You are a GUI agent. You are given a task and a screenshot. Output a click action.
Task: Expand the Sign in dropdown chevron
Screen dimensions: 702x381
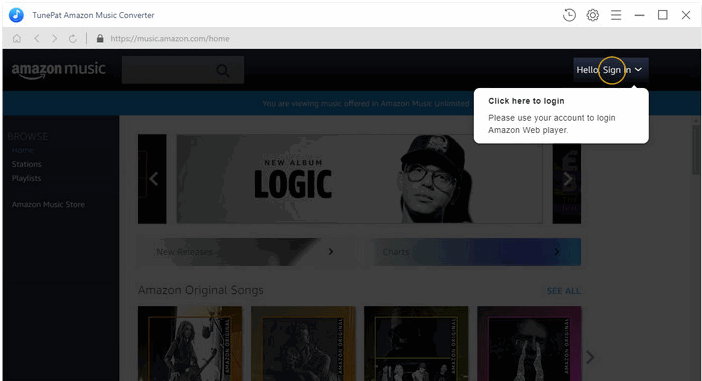[638, 70]
